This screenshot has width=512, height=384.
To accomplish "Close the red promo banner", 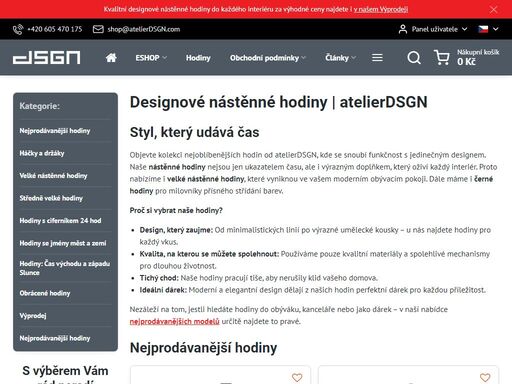I will (493, 9).
